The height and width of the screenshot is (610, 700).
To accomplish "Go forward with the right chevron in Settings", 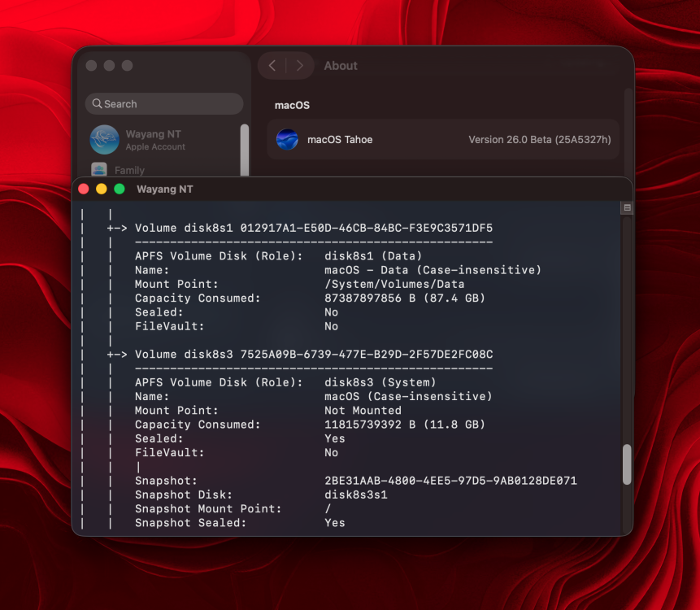I will click(x=299, y=66).
